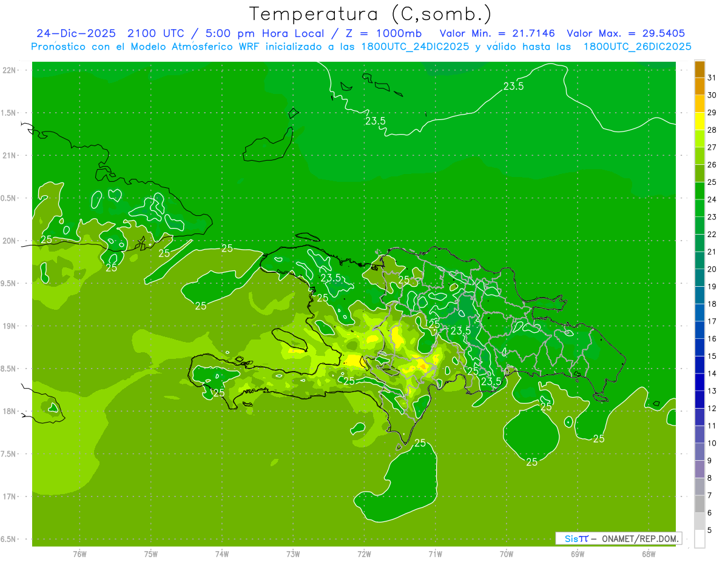Pick the dark orange swatch above 31
Viewport: 728px width, 562px height.
tap(699, 69)
